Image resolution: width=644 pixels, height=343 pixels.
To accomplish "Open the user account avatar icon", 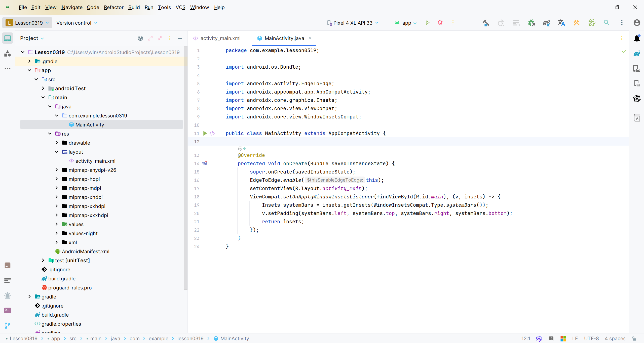I will [637, 23].
